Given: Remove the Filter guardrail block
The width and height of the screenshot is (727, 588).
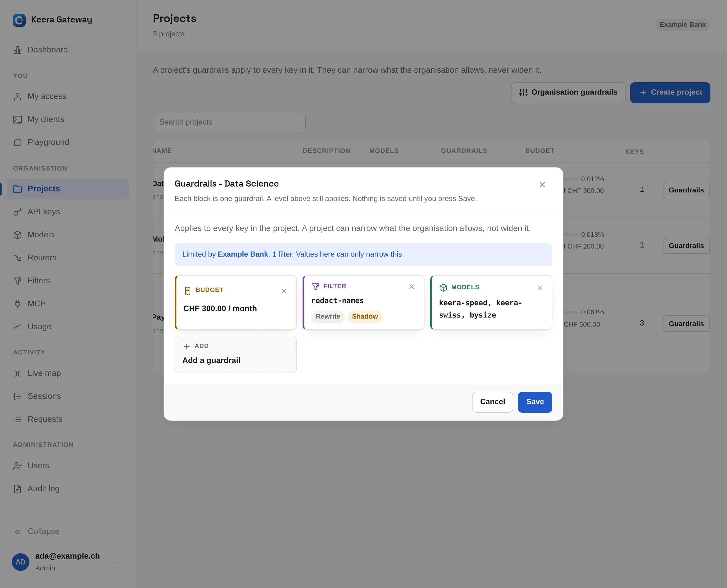Looking at the screenshot, I should 412,287.
